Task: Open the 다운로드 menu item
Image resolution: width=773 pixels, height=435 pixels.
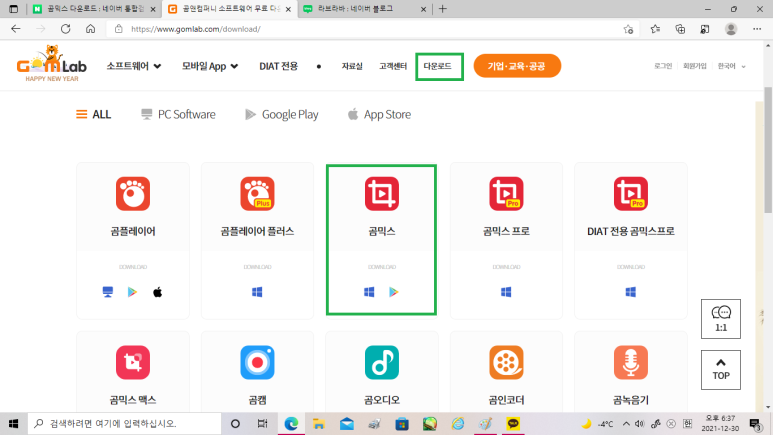Action: 438,66
